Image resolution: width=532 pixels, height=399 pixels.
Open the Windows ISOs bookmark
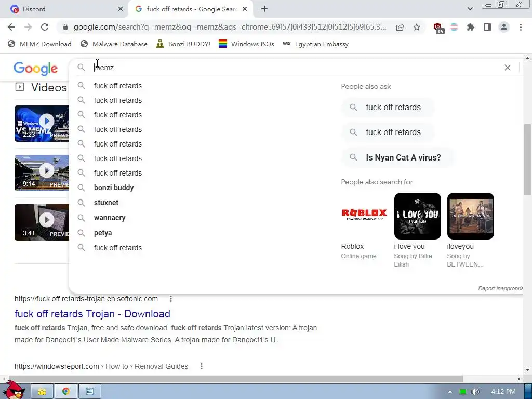tap(246, 44)
